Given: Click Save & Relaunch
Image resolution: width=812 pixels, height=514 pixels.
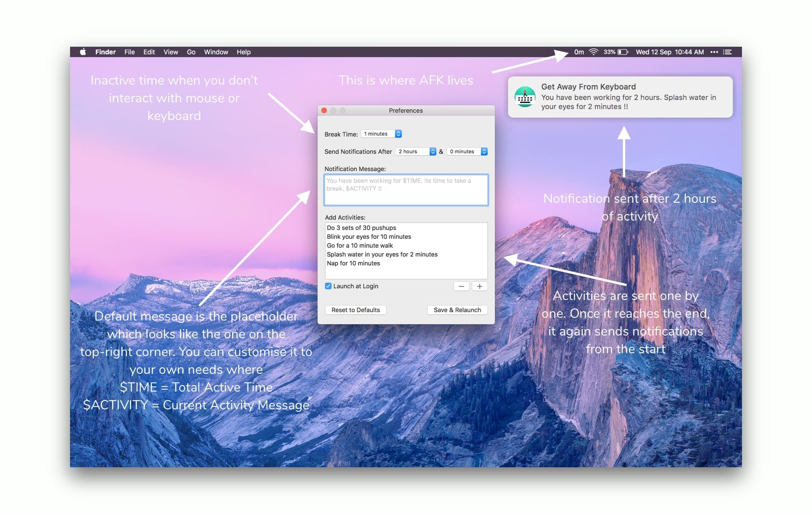Looking at the screenshot, I should coord(457,310).
